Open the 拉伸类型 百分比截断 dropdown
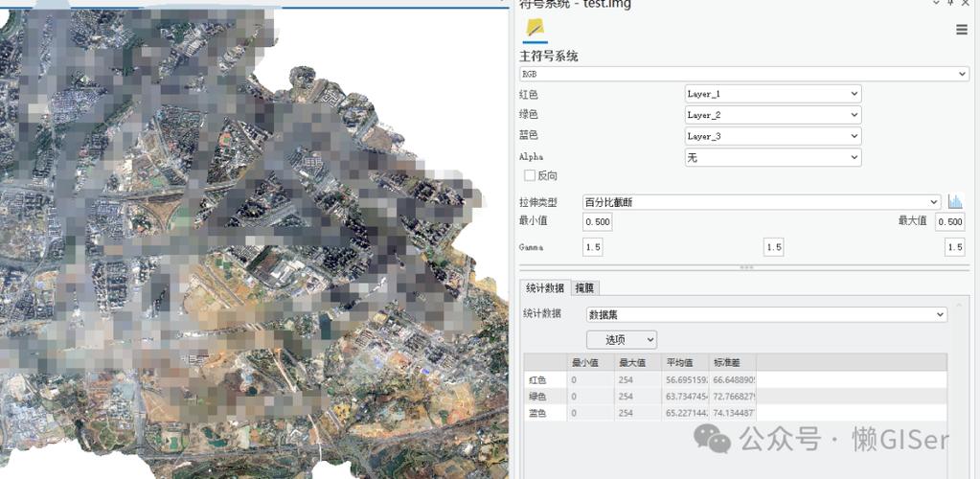This screenshot has width=980, height=479. click(x=762, y=202)
